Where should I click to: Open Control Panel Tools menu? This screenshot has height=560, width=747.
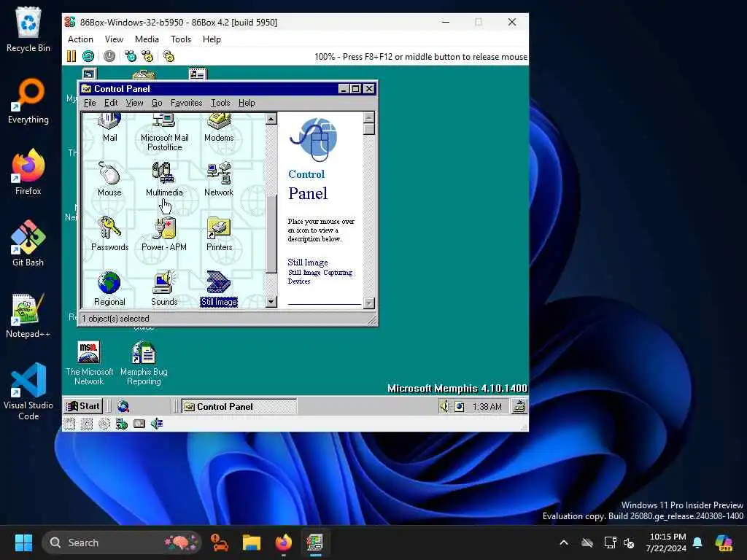pos(220,103)
